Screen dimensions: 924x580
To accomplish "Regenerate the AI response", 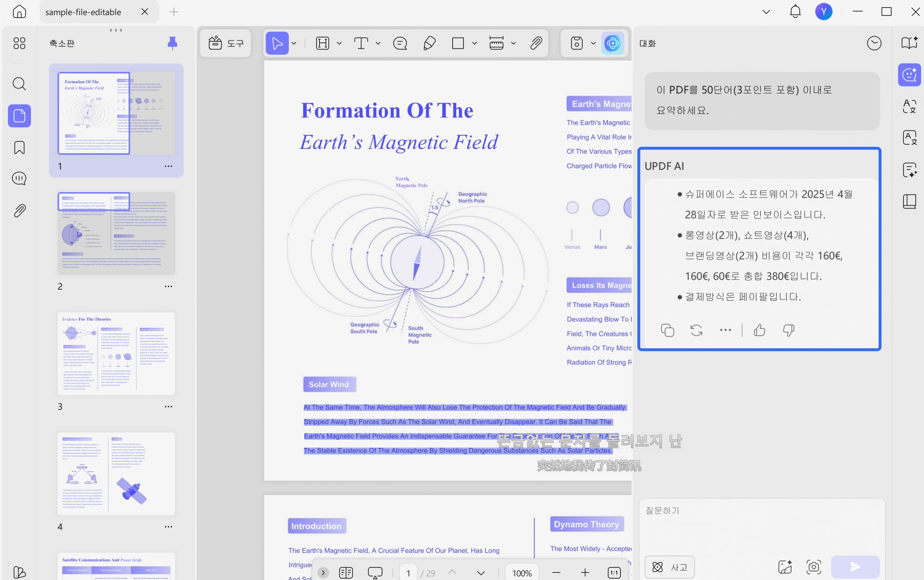I will click(696, 330).
